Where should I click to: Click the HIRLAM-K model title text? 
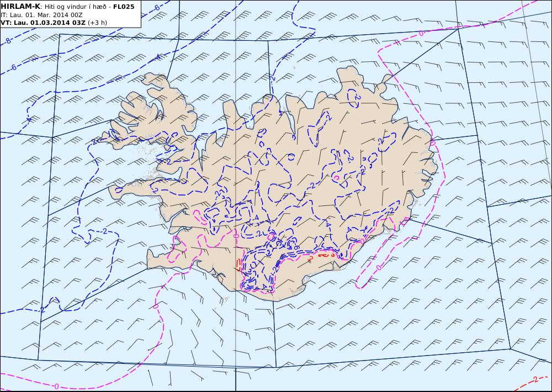pos(20,7)
